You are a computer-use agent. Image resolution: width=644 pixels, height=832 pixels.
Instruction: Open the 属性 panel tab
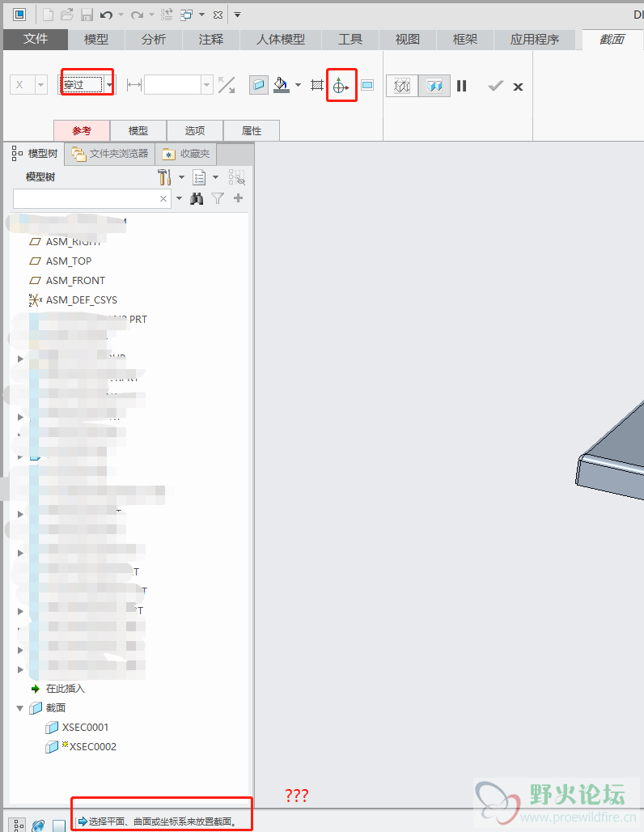252,130
